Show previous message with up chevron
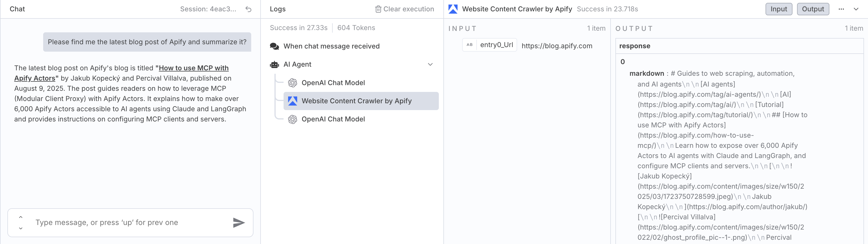The height and width of the screenshot is (244, 868). point(21,217)
